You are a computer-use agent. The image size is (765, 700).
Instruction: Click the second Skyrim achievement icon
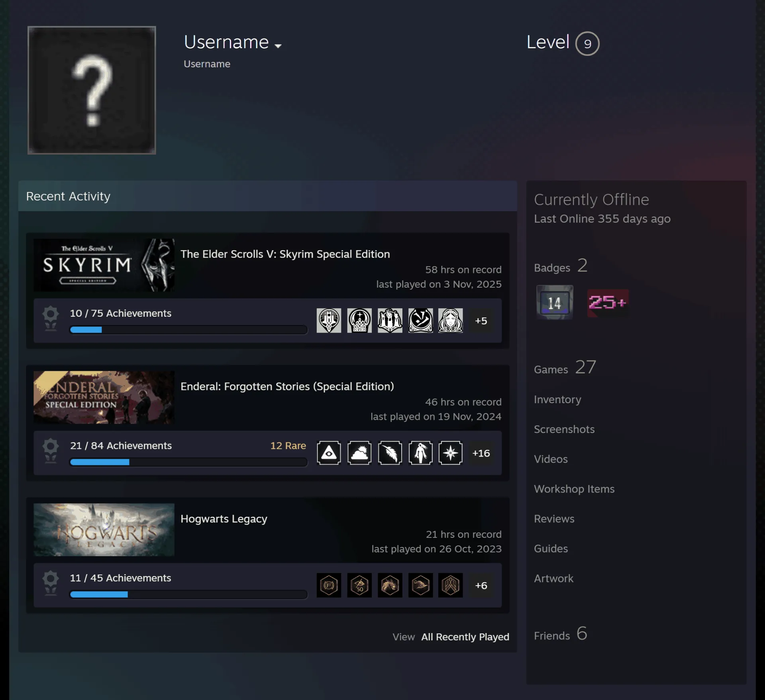pyautogui.click(x=359, y=320)
